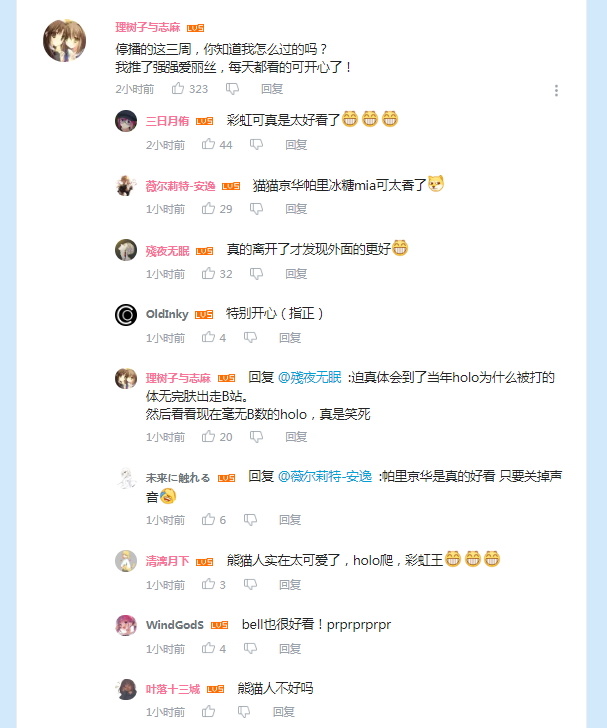Dislike the reply by 未来に触れる

coord(250,520)
